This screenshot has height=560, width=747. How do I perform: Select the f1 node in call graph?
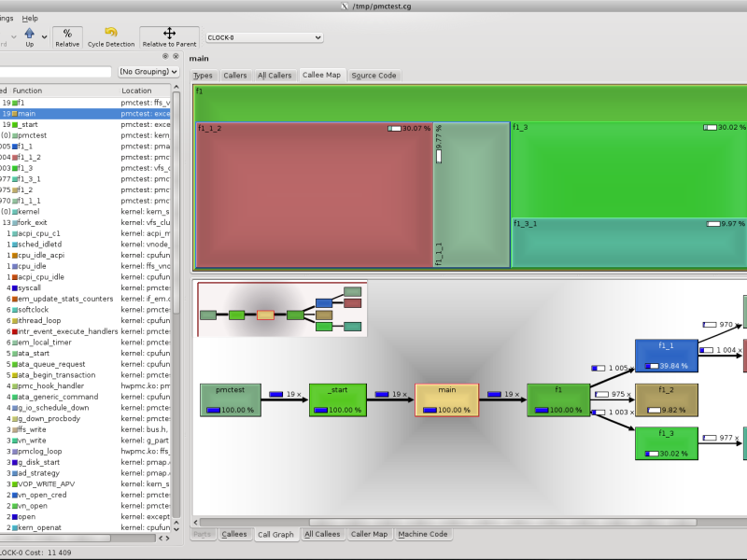click(x=558, y=400)
